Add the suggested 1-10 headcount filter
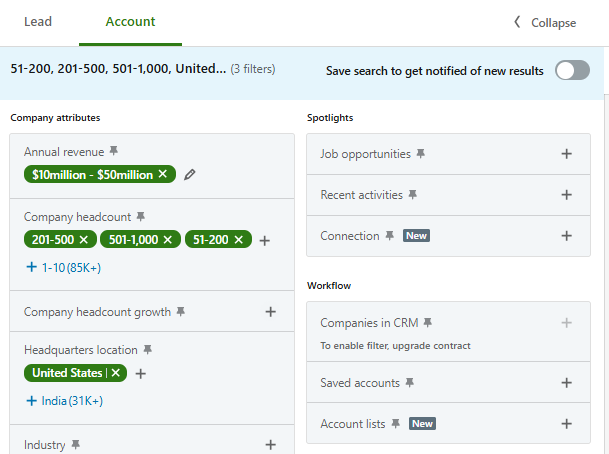 (x=63, y=267)
